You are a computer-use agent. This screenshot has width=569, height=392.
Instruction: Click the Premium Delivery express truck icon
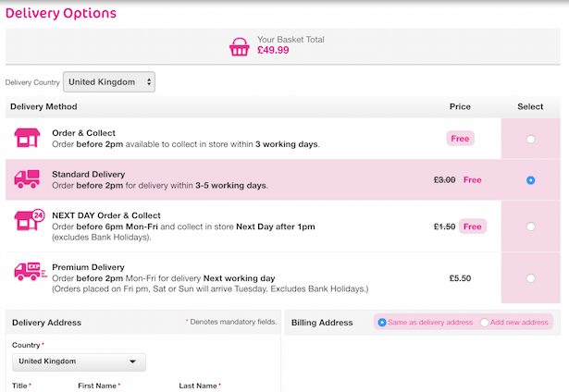(x=26, y=272)
